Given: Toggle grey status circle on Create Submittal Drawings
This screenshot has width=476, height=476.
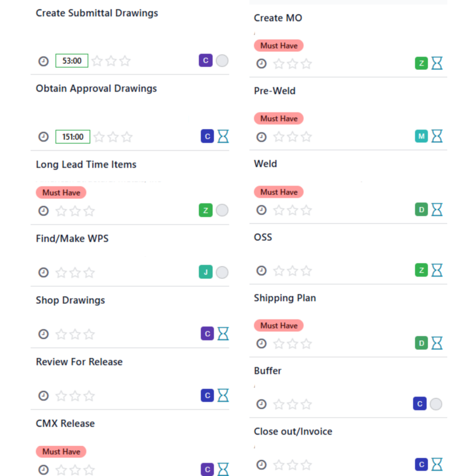Looking at the screenshot, I should click(x=222, y=61).
